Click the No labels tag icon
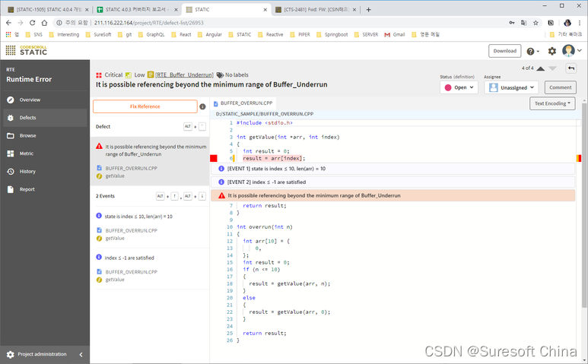 click(x=220, y=75)
